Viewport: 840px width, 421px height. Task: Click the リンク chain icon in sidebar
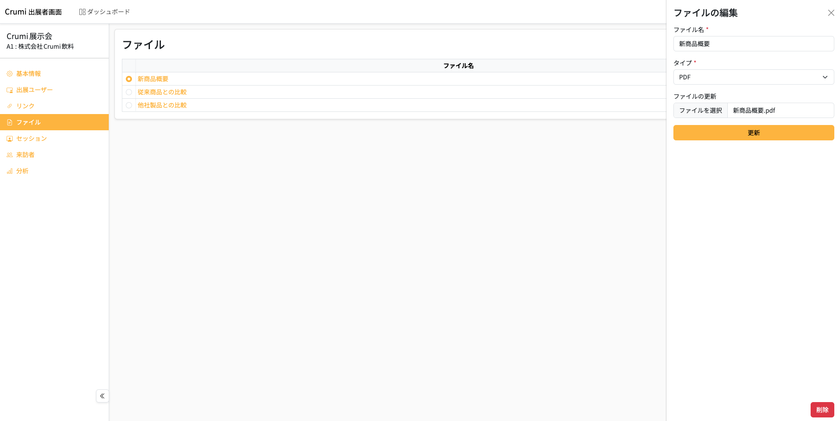(9, 106)
